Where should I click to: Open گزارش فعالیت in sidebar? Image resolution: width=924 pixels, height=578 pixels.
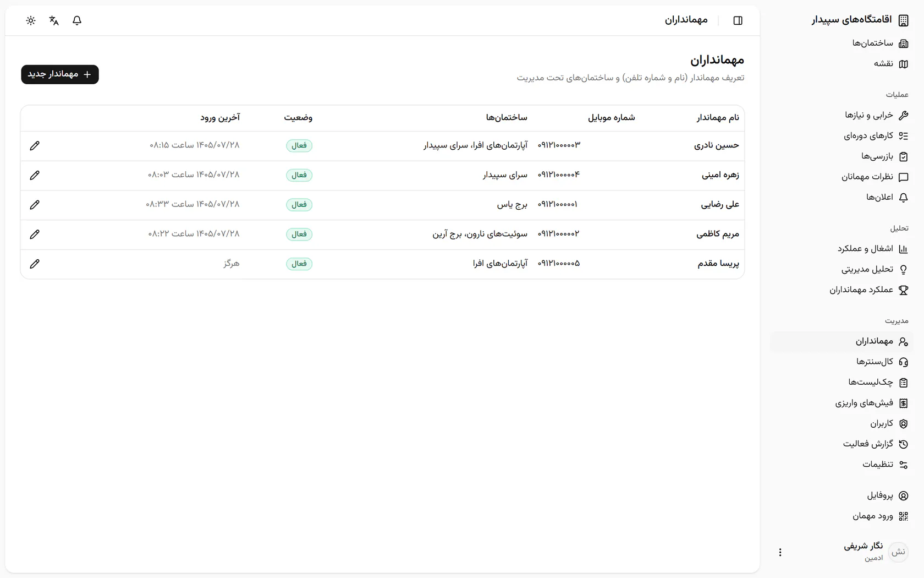(x=842, y=444)
